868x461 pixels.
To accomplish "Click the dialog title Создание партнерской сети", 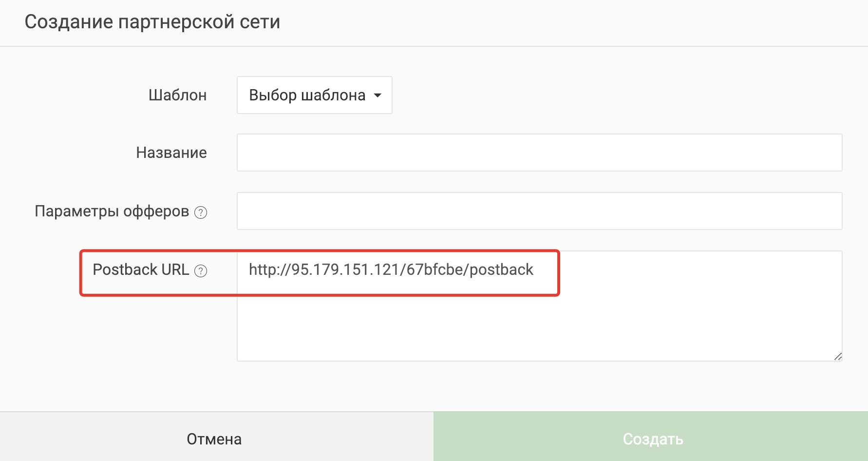I will (x=152, y=22).
